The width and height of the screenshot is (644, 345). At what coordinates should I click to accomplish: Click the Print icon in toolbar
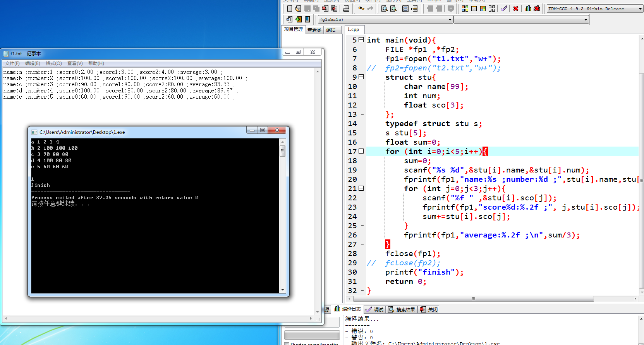click(346, 9)
